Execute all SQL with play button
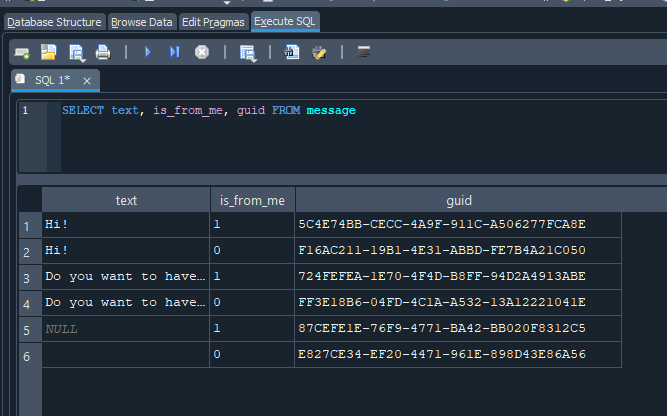This screenshot has height=416, width=667. click(x=148, y=52)
